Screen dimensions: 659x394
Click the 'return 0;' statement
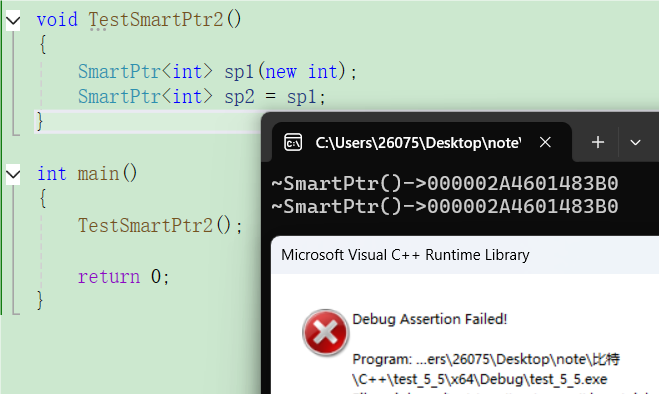click(124, 277)
